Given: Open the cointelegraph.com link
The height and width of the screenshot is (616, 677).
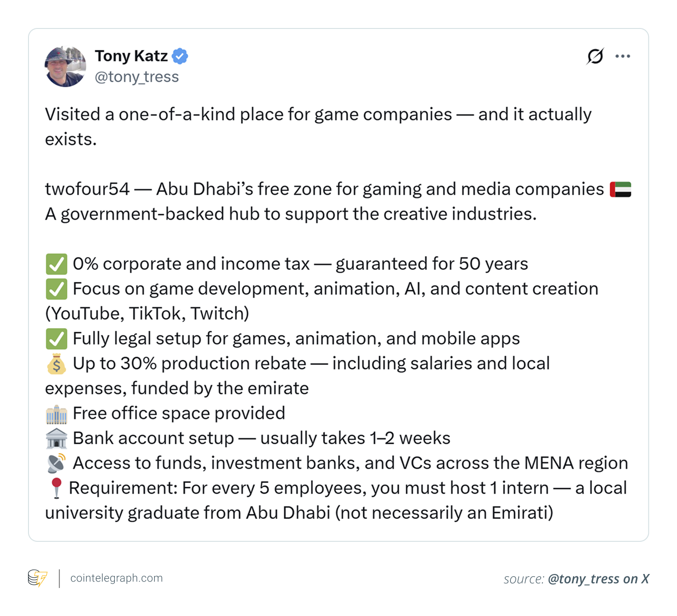Looking at the screenshot, I should coord(116,579).
